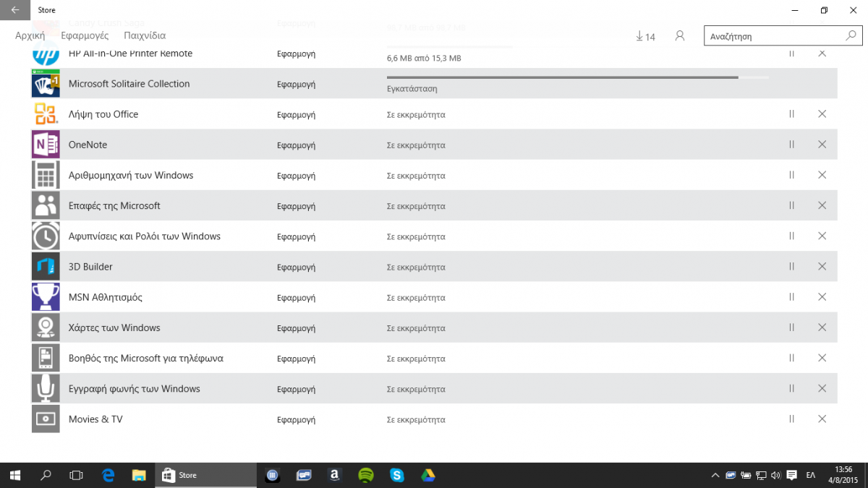Click Αφυπνίσεις και Ρολόι clock icon

click(46, 236)
